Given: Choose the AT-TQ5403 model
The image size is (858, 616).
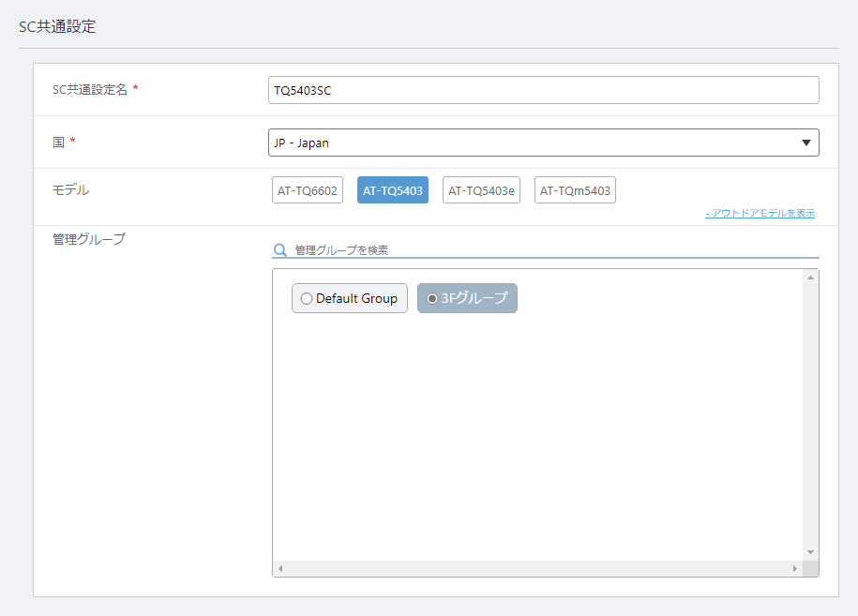Looking at the screenshot, I should tap(392, 190).
